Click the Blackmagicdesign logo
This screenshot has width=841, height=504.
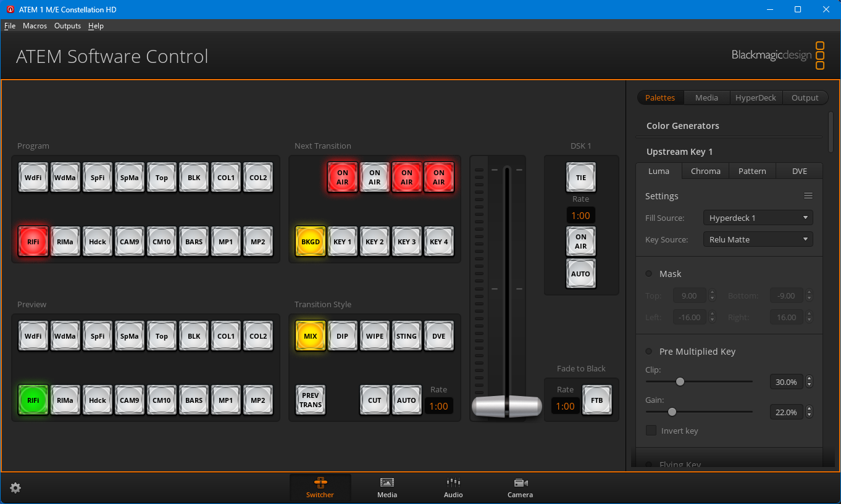tap(778, 56)
